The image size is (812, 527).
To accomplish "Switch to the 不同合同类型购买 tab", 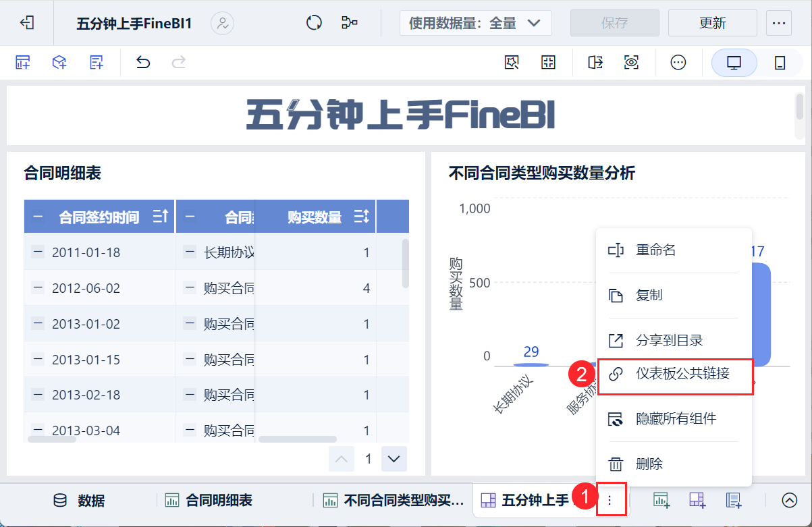I will tap(394, 500).
